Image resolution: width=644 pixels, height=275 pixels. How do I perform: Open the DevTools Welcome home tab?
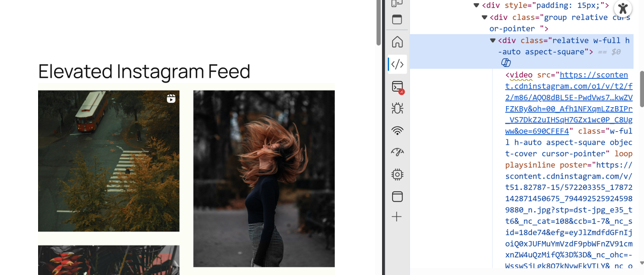pyautogui.click(x=397, y=42)
